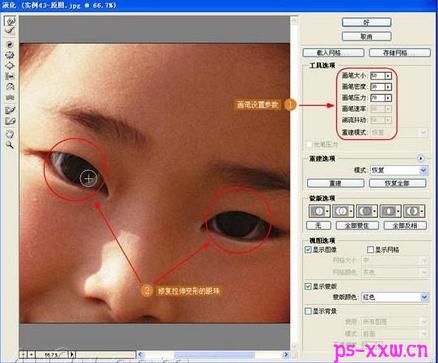Select the Thaw Mask tool
This screenshot has width=438, height=363.
[10, 121]
